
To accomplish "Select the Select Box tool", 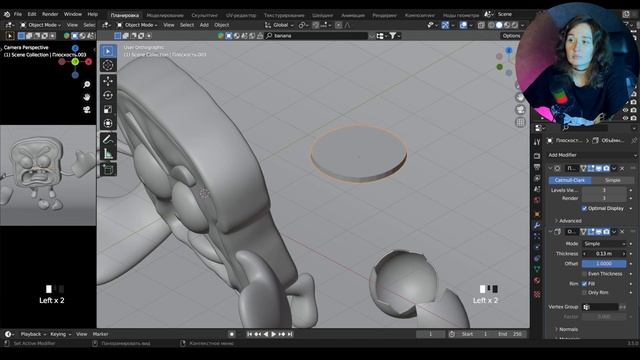I will (108, 51).
